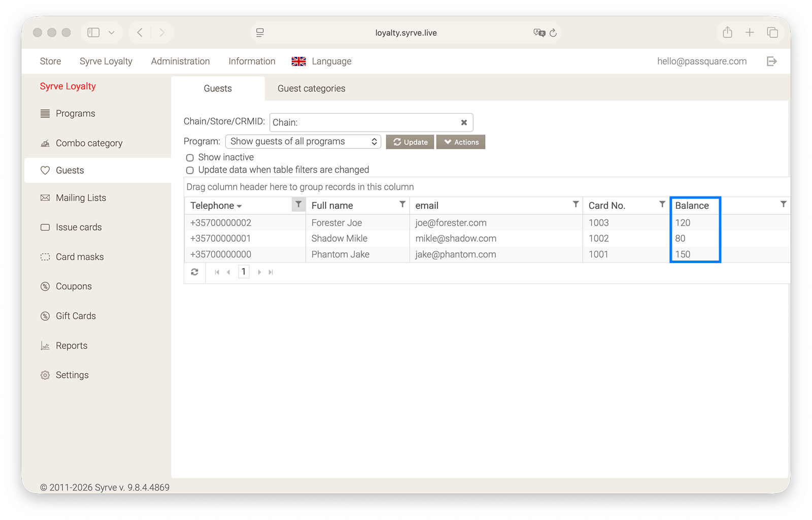This screenshot has height=520, width=812.
Task: Select the Shadow Mikle row
Action: click(x=487, y=239)
